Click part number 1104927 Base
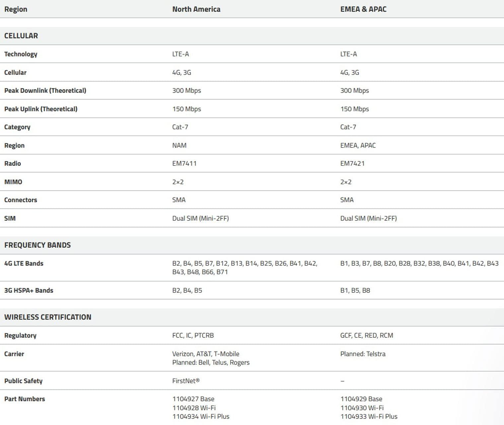504x425 pixels. (x=193, y=399)
